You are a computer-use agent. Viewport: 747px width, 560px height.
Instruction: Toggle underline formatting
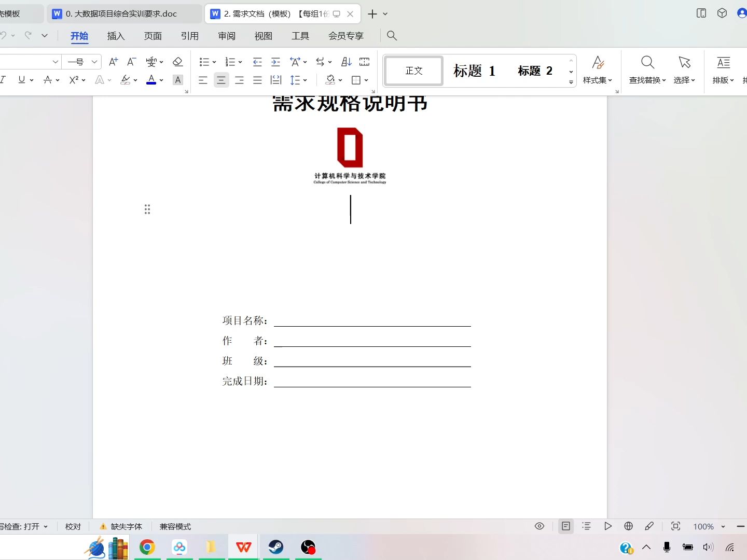(x=22, y=80)
